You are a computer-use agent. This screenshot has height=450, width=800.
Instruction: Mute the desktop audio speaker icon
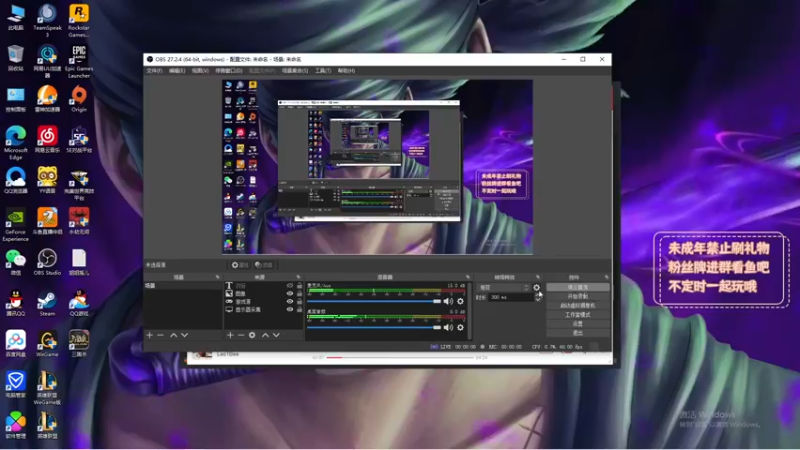click(448, 328)
